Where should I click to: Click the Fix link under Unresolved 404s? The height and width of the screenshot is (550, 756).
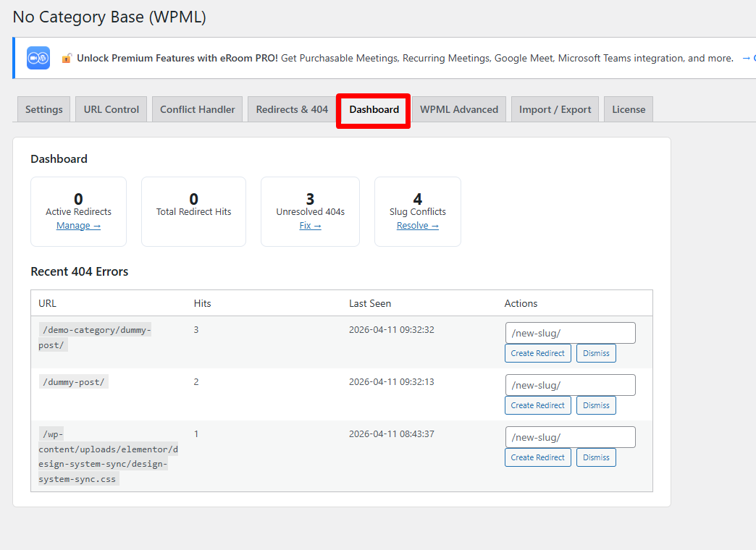[311, 226]
